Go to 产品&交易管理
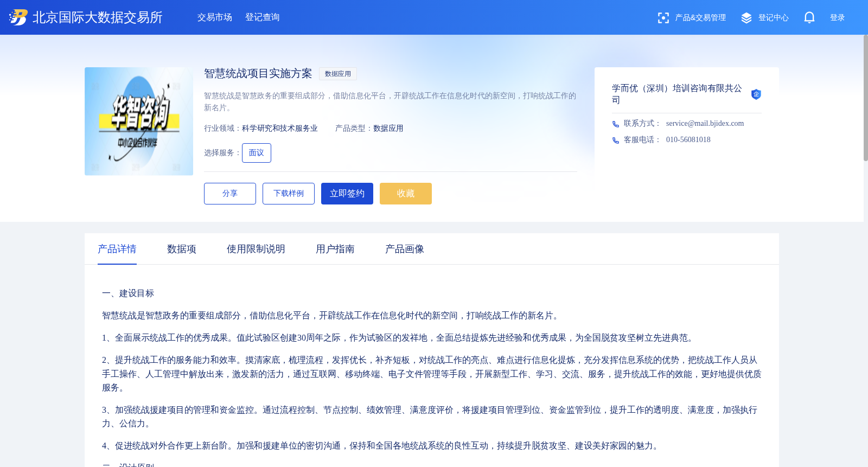 [700, 18]
